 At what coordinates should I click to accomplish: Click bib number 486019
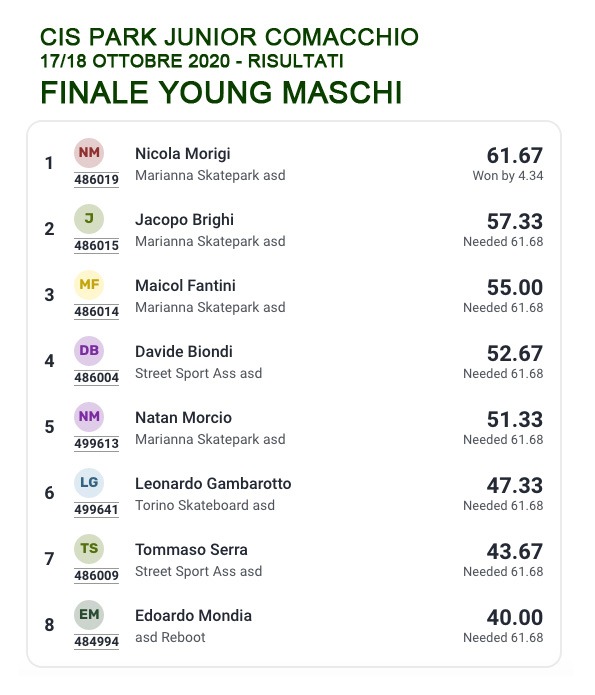click(x=96, y=180)
